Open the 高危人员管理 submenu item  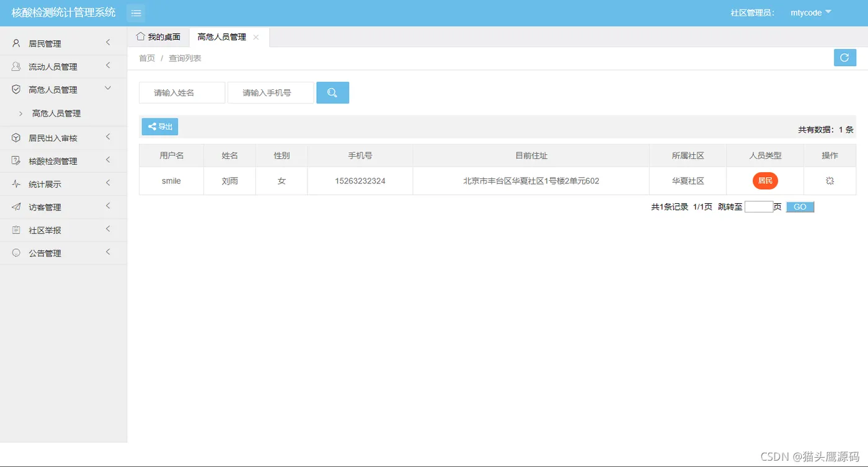coord(63,113)
